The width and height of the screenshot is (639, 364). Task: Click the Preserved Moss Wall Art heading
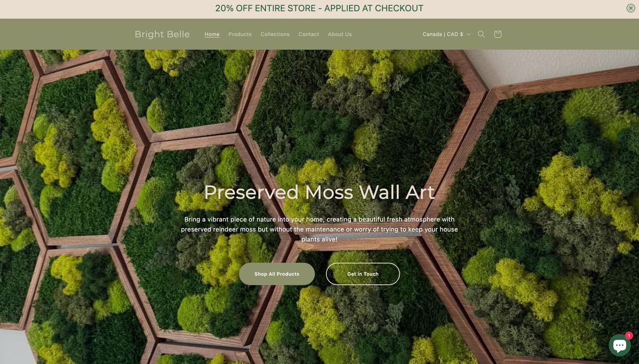319,192
